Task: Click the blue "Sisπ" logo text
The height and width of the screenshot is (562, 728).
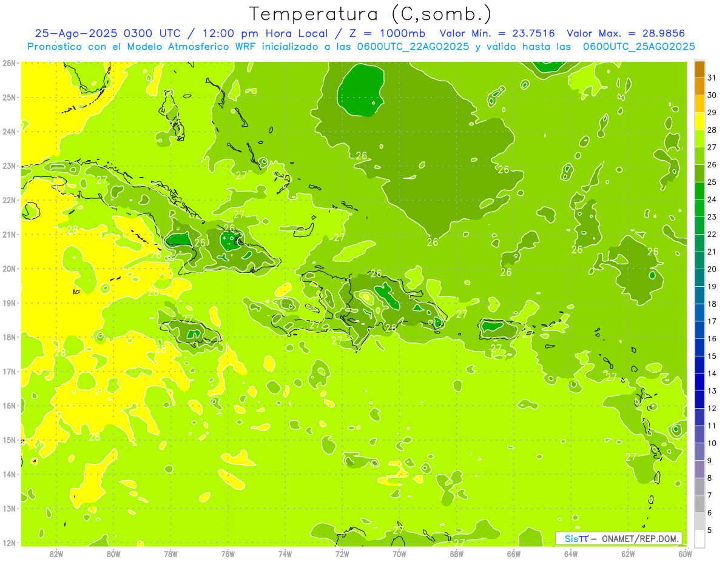Action: tap(576, 538)
